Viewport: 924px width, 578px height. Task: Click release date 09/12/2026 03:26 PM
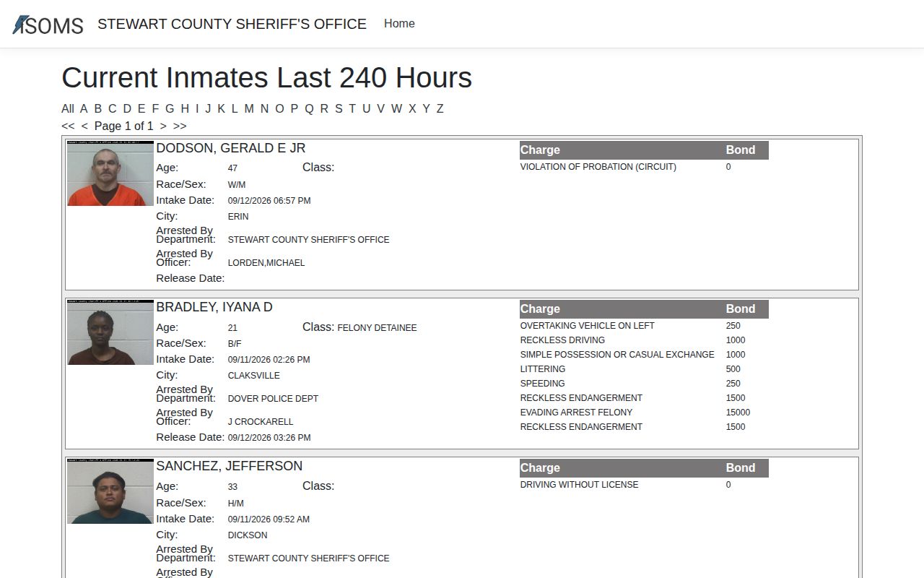tap(269, 438)
